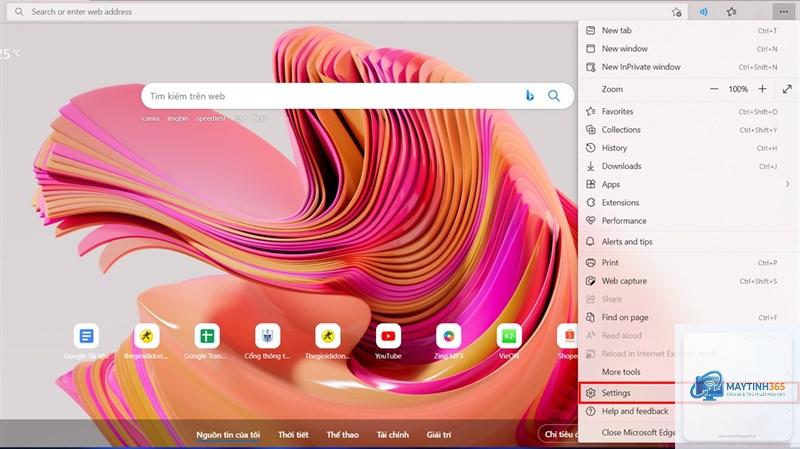Add page to favorites star icon

pyautogui.click(x=677, y=12)
